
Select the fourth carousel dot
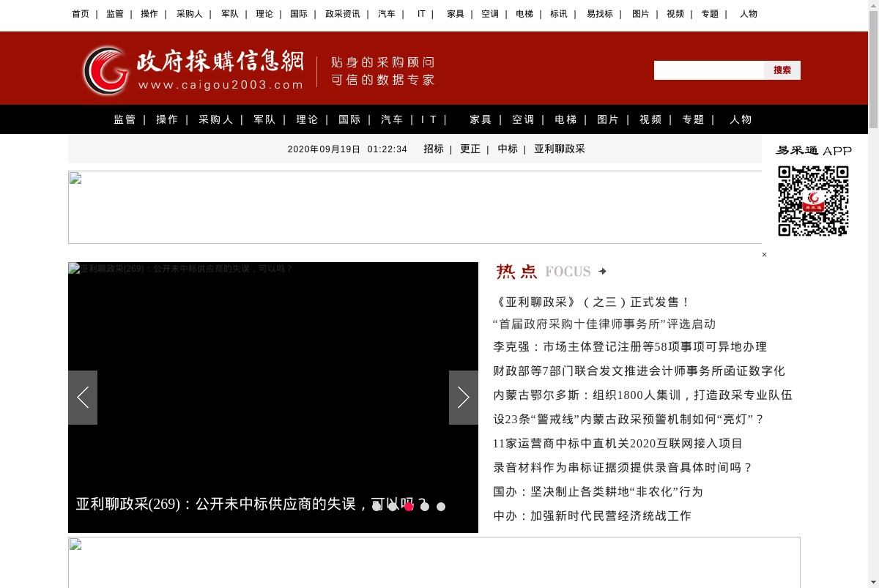coord(425,507)
